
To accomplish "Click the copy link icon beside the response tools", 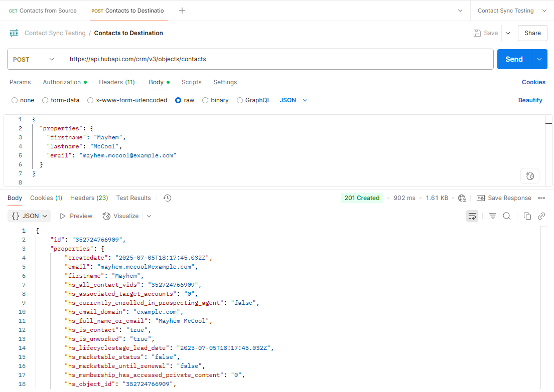I will [541, 216].
